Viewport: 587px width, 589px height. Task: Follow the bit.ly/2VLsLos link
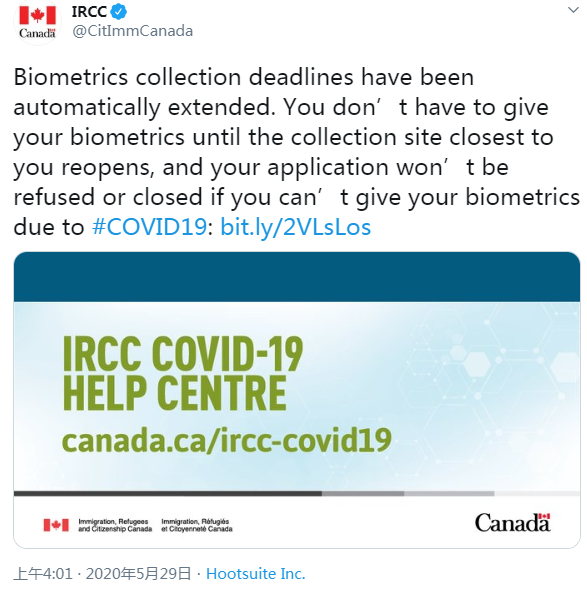(x=296, y=228)
